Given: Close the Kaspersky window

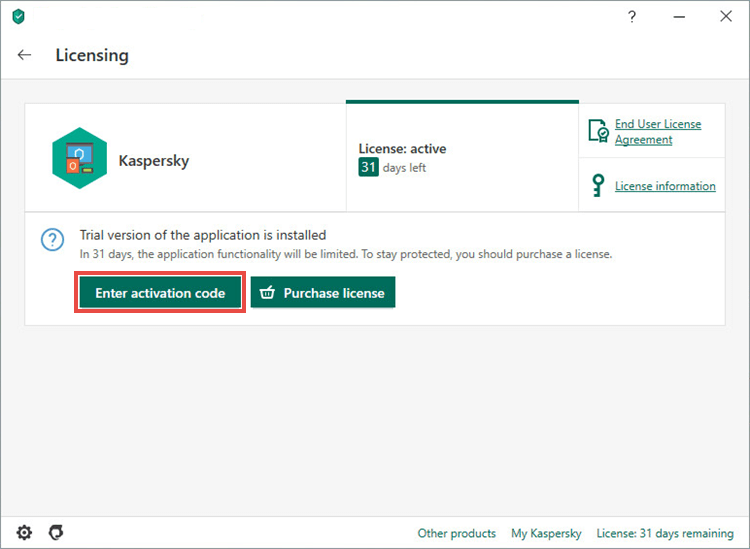Looking at the screenshot, I should point(726,17).
